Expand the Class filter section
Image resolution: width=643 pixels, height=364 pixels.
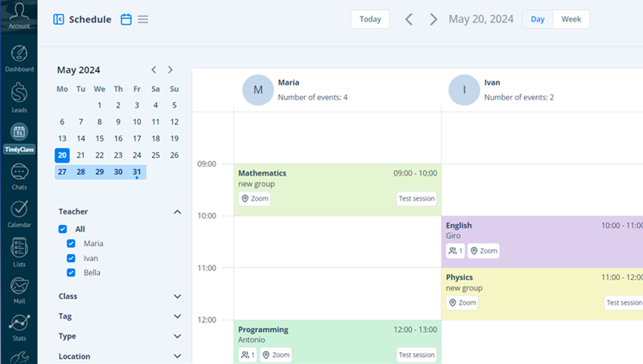click(177, 296)
